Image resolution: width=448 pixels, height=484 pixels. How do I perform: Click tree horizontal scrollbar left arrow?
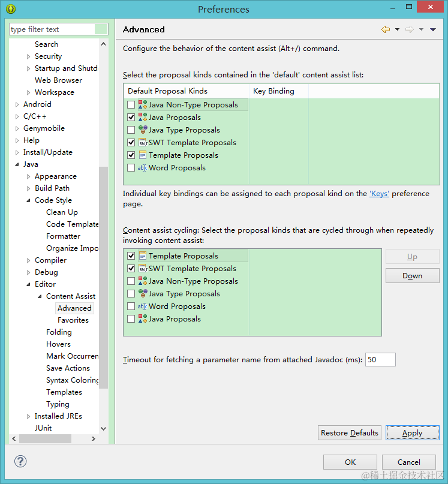click(14, 438)
